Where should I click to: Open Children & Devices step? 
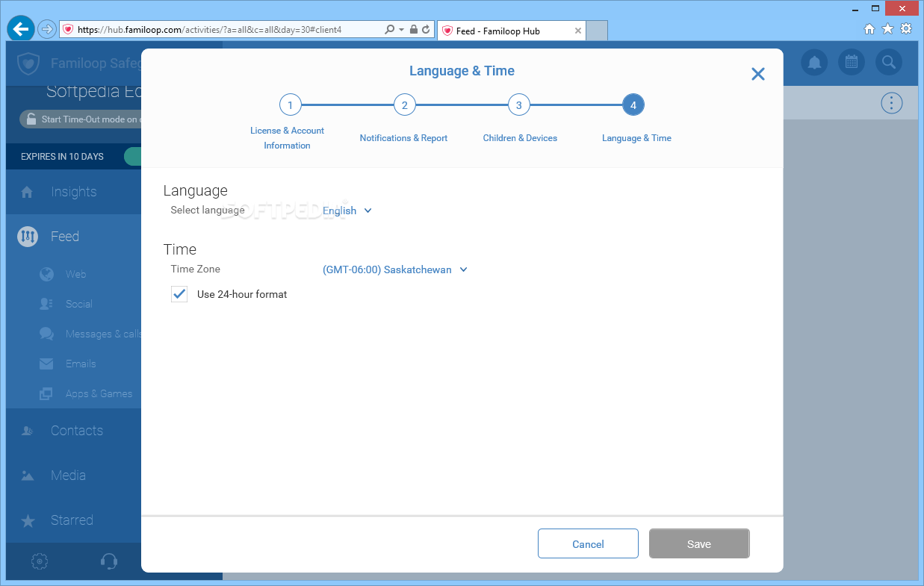[x=520, y=138]
